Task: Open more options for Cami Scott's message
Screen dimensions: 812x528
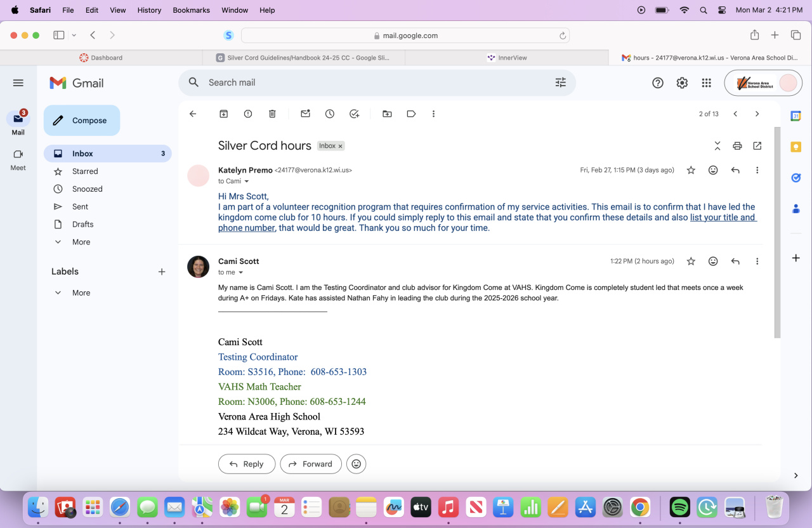Action: tap(757, 261)
